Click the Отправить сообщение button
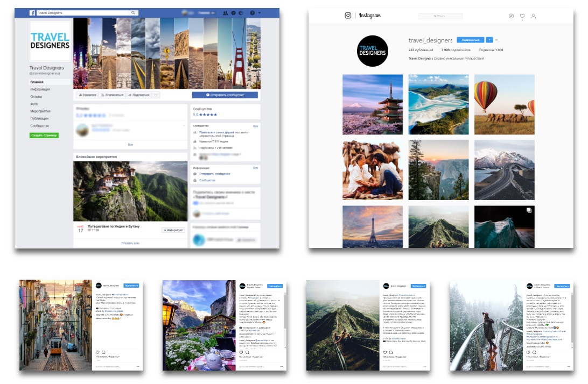This screenshot has width=588, height=384. point(225,95)
